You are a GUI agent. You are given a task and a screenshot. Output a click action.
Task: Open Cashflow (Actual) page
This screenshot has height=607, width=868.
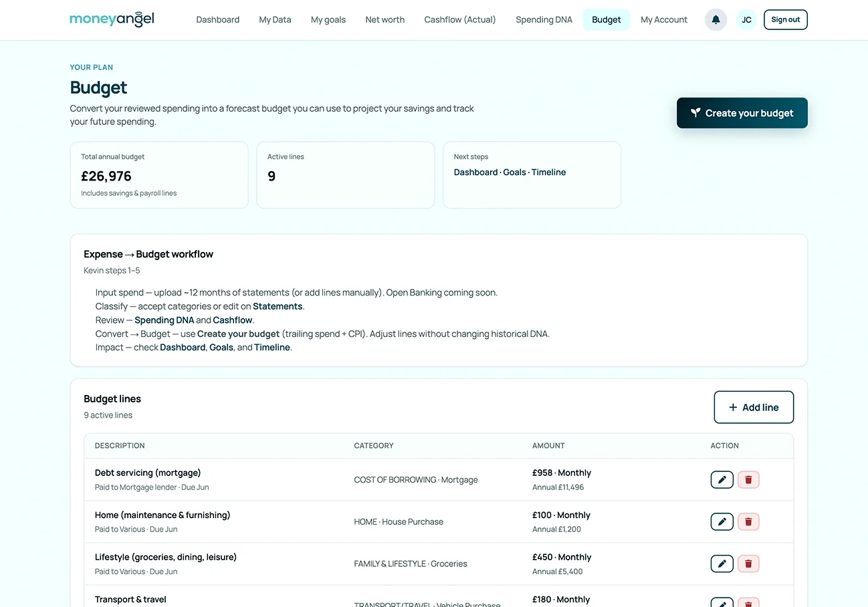point(460,19)
